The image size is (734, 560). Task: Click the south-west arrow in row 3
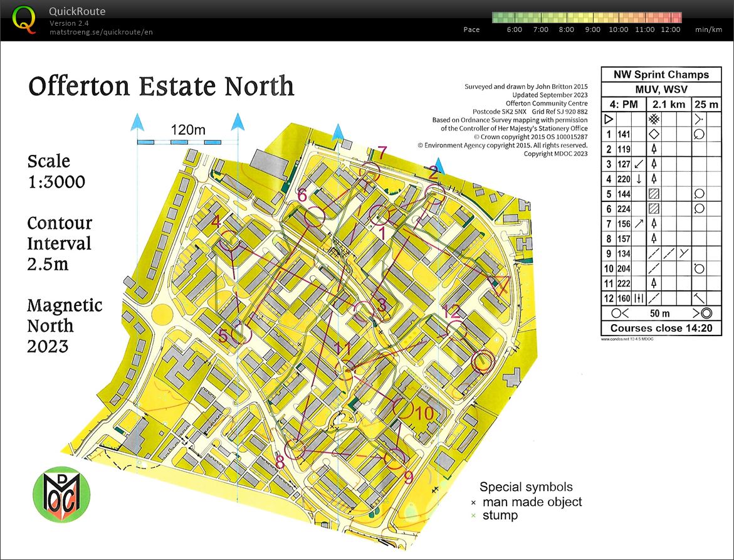[639, 164]
